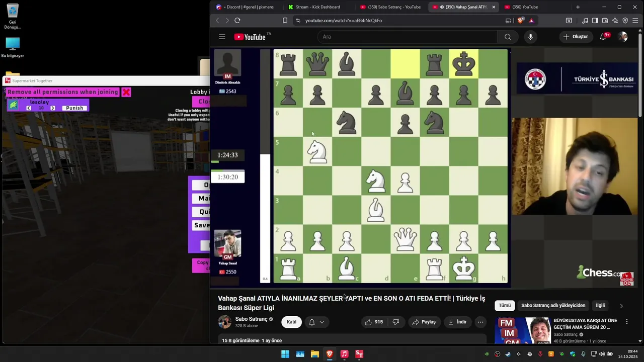Go back in the browser
Image resolution: width=644 pixels, height=362 pixels.
click(217, 21)
